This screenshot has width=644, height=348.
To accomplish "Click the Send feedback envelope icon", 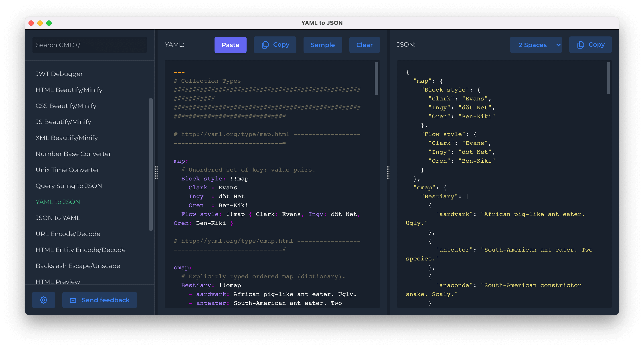I will [73, 300].
